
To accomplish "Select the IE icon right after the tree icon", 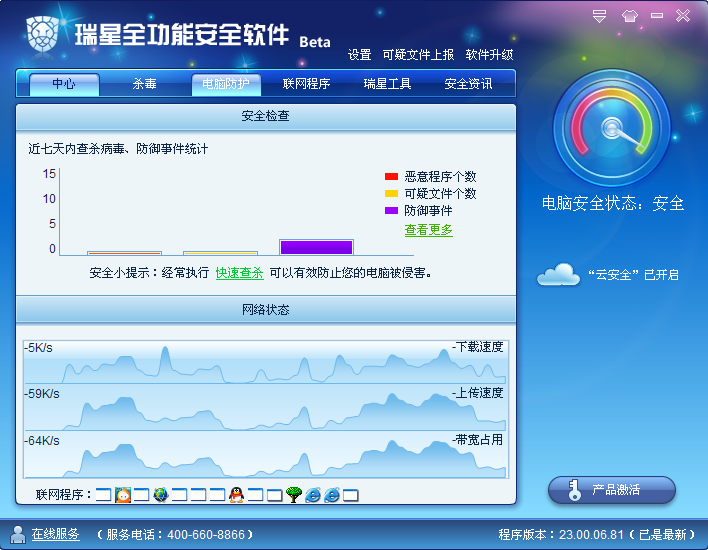I will click(x=312, y=495).
